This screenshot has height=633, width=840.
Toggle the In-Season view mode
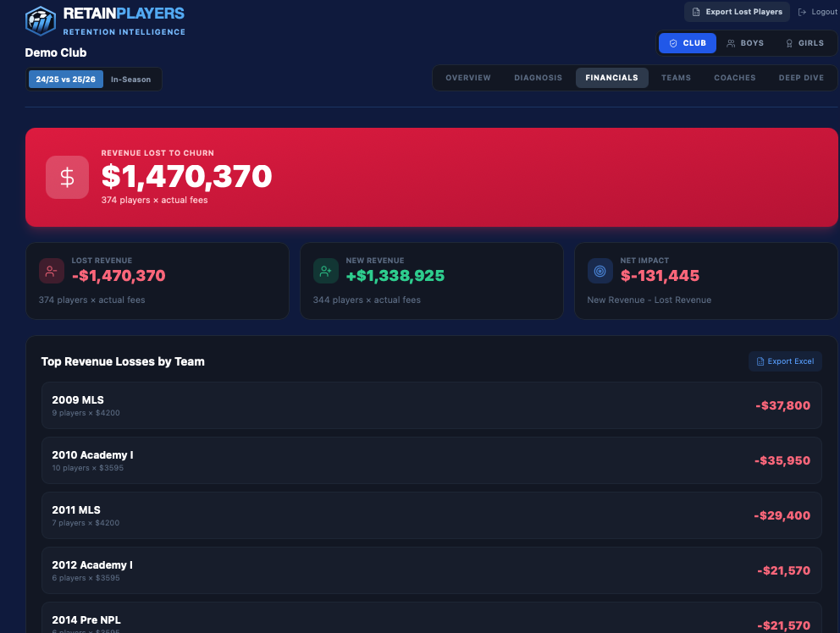132,79
